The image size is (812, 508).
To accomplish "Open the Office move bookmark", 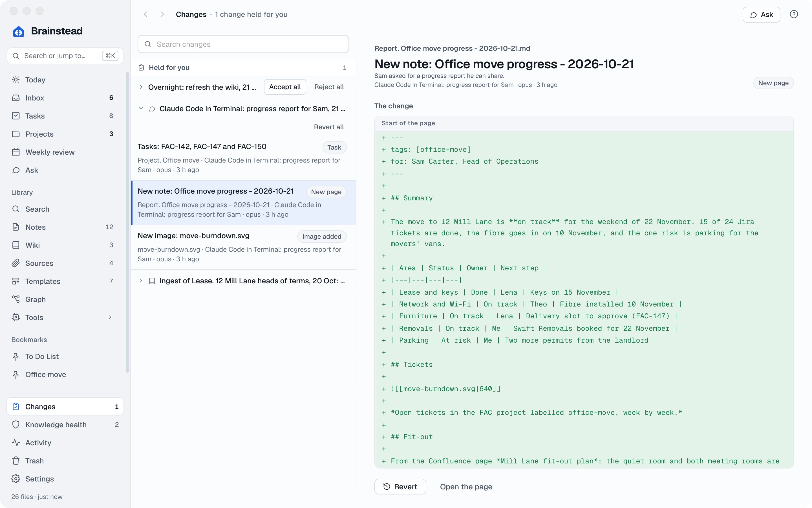I will tap(65, 375).
